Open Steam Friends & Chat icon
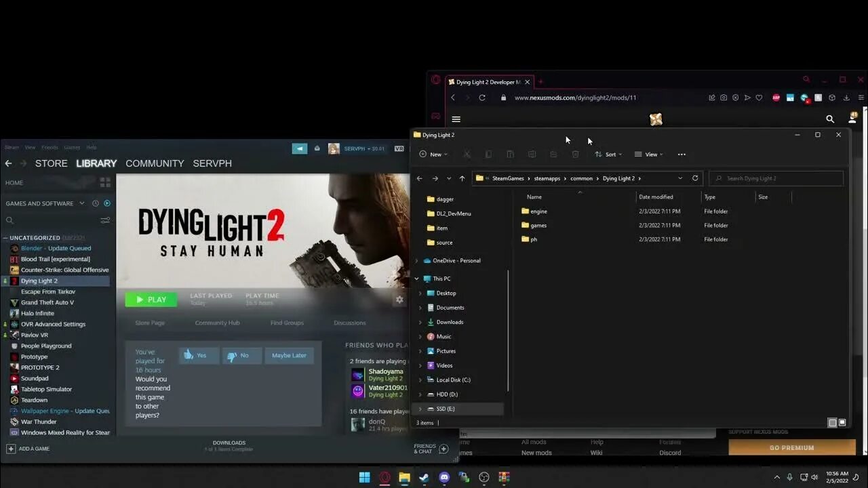The height and width of the screenshot is (488, 868). 443,449
